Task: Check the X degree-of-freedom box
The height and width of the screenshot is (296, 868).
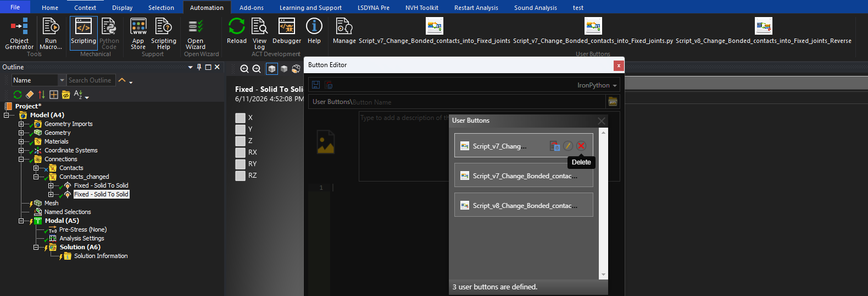Action: [x=240, y=118]
